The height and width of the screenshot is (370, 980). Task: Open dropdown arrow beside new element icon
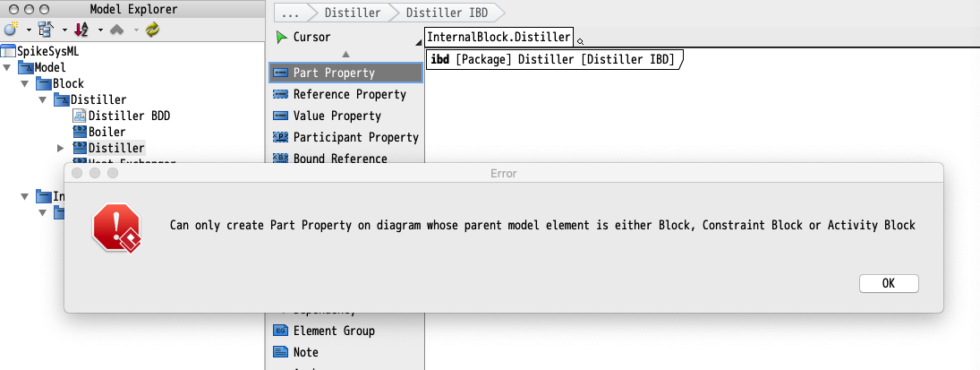29,30
